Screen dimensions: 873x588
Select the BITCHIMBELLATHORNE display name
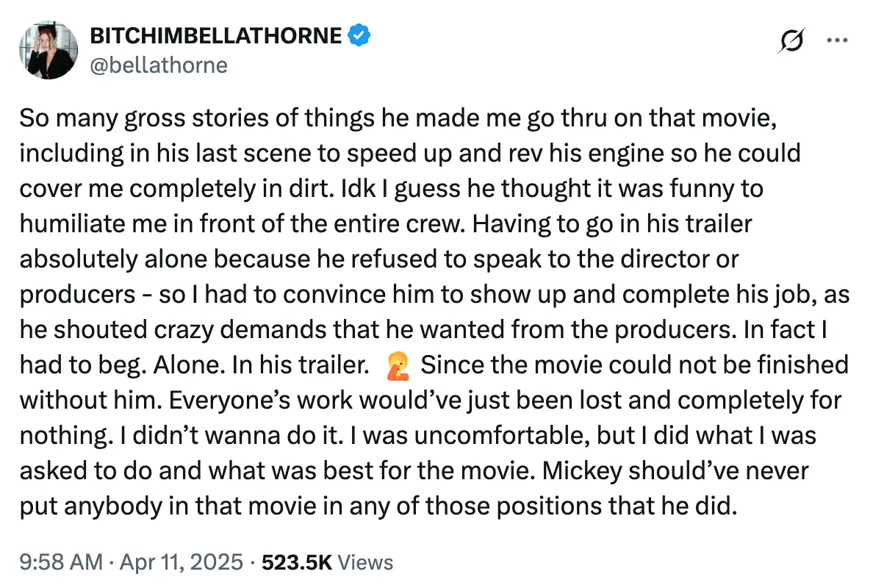(217, 34)
